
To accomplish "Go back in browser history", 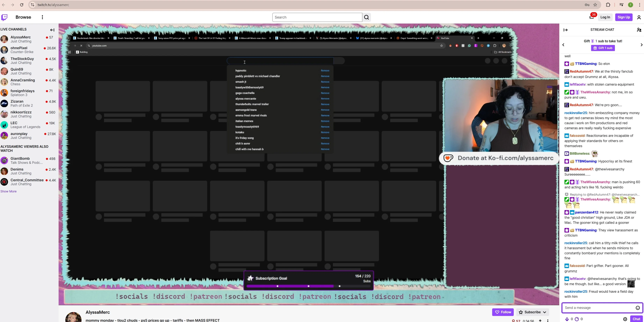I will [x=4, y=5].
